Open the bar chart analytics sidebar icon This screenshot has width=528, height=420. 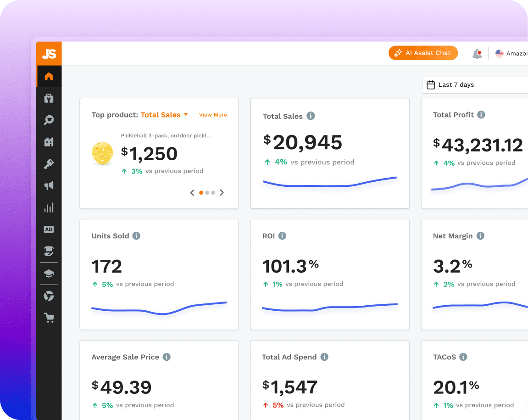pos(49,207)
